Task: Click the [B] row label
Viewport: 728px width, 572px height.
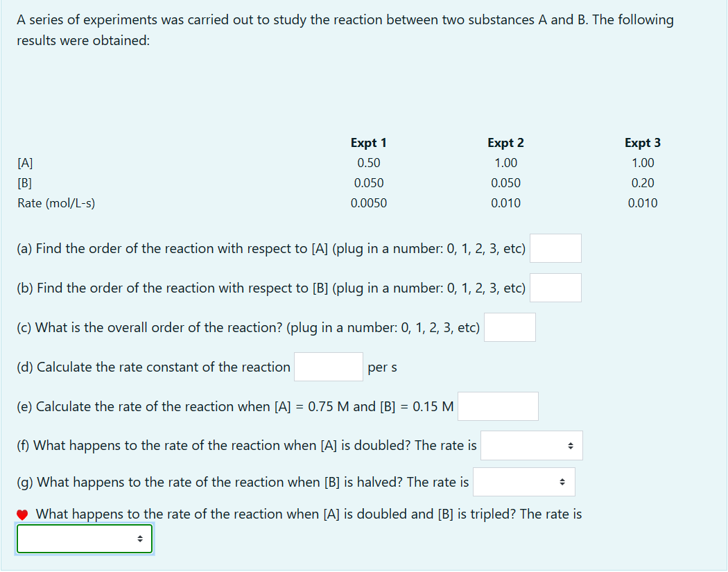Action: click(24, 182)
